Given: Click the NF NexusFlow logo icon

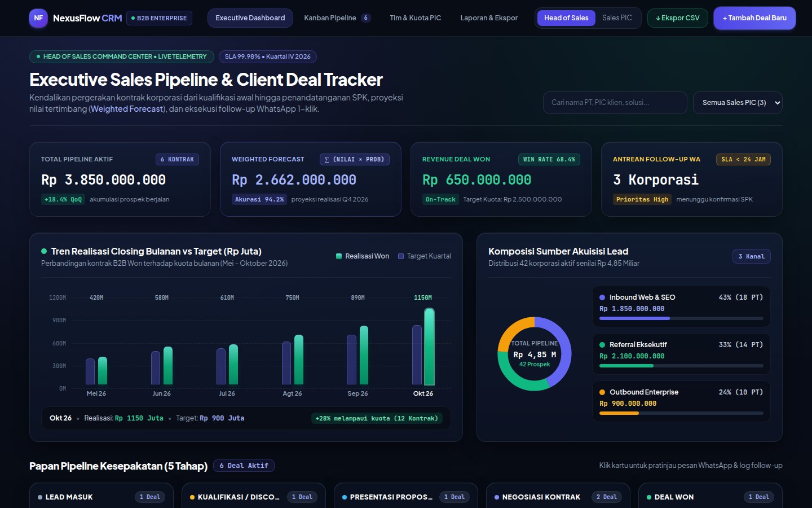Looking at the screenshot, I should coord(38,18).
